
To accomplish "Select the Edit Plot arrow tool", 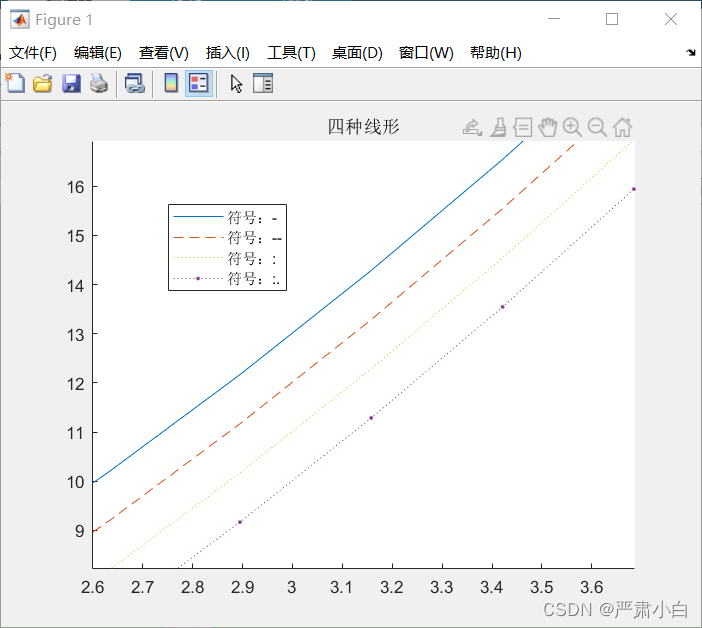I will point(236,84).
